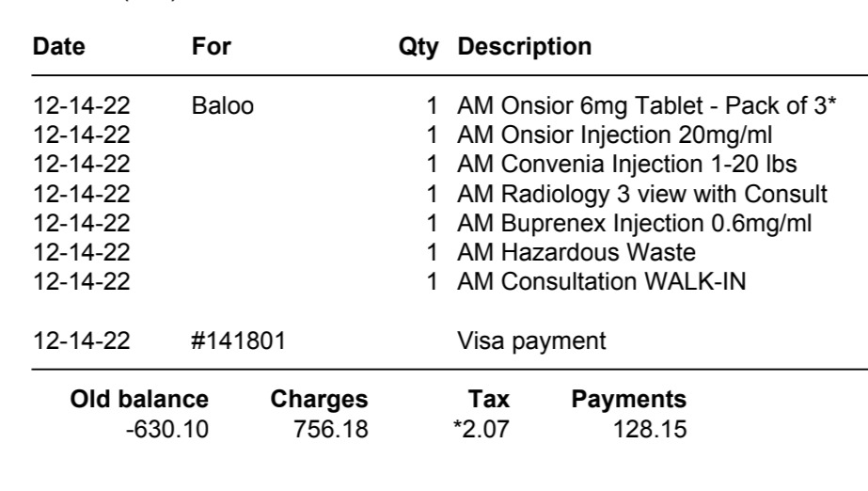Click the Payments amount 128.15

click(650, 430)
